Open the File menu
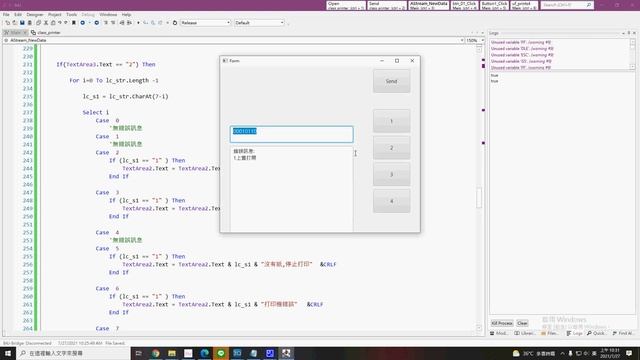This screenshot has height=360, width=640. tap(6, 15)
